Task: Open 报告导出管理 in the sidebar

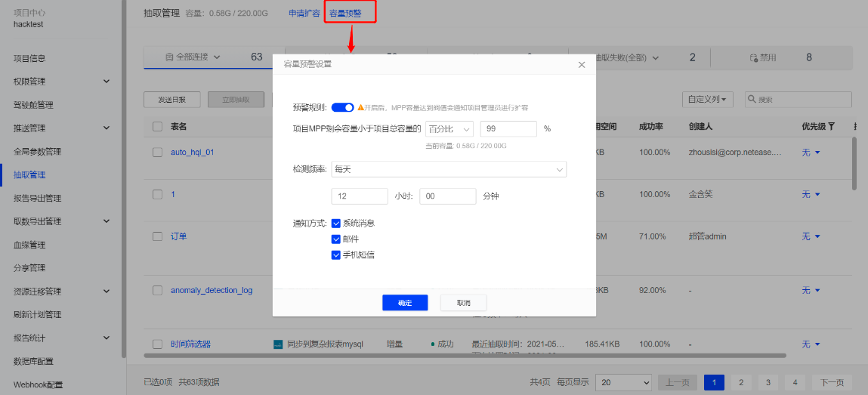Action: pyautogui.click(x=38, y=199)
